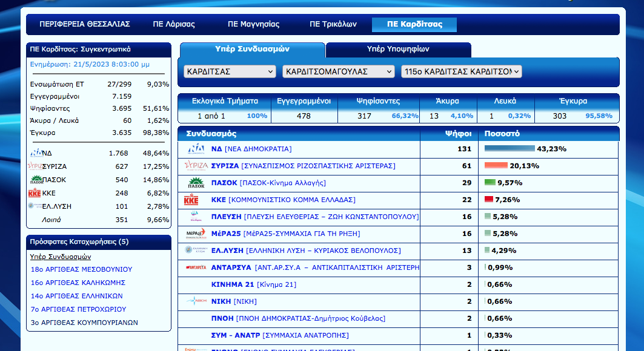Open the 18ο ΑΡΓΙΘΕΑΣ ΜΕΣΟΒΟΥΝΙΟΥ link
The height and width of the screenshot is (351, 644).
point(81,269)
